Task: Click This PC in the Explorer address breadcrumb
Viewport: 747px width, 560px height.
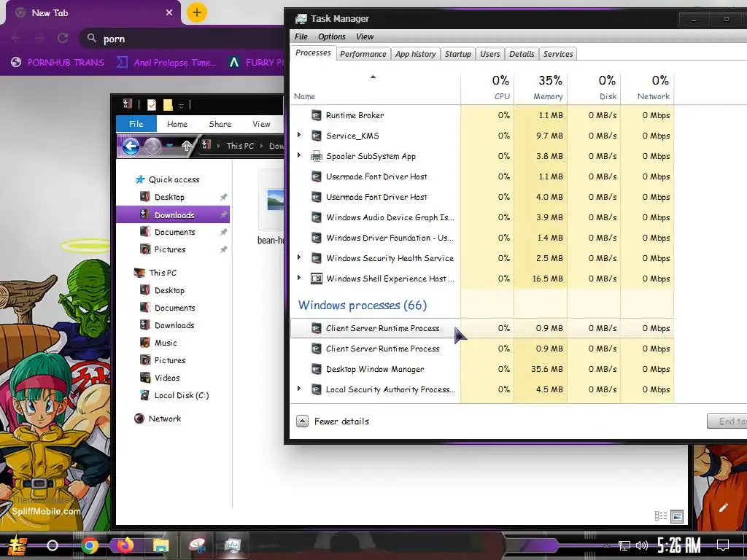Action: [240, 146]
